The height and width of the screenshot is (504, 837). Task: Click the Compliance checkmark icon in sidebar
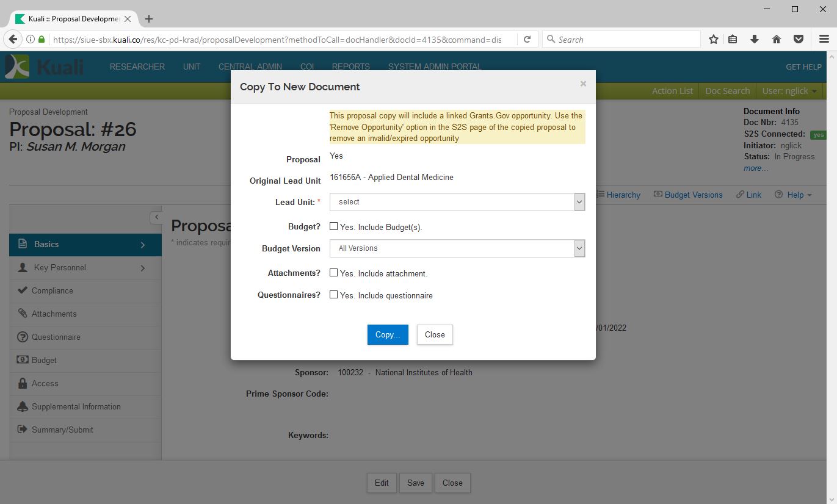[x=23, y=290]
